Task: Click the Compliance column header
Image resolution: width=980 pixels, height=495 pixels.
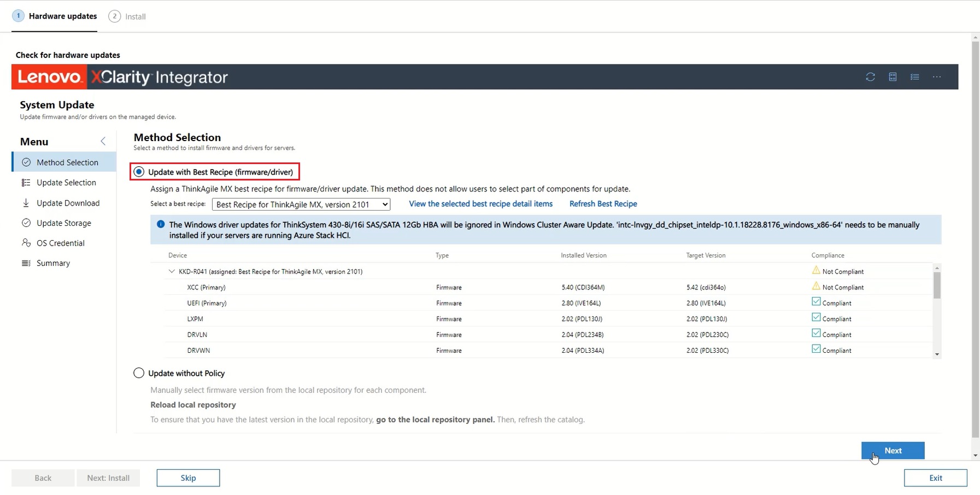Action: click(828, 255)
